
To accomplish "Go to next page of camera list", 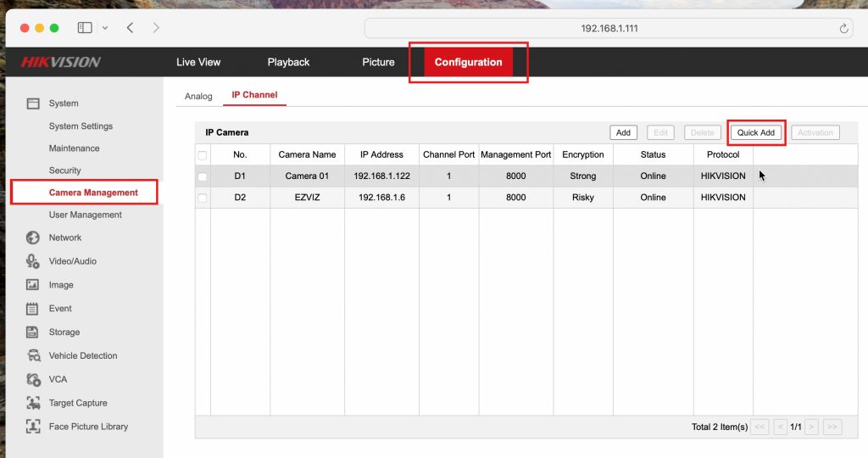I will pos(811,427).
